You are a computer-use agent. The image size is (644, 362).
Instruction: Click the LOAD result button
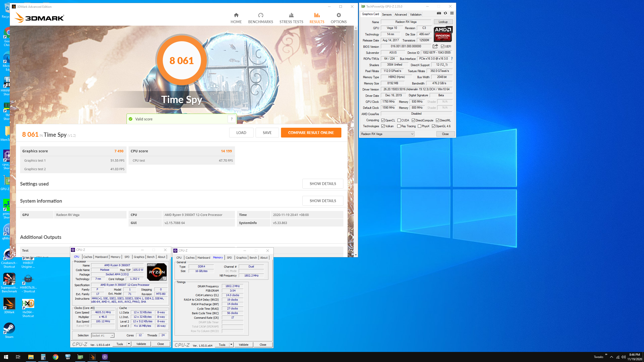coord(241,132)
